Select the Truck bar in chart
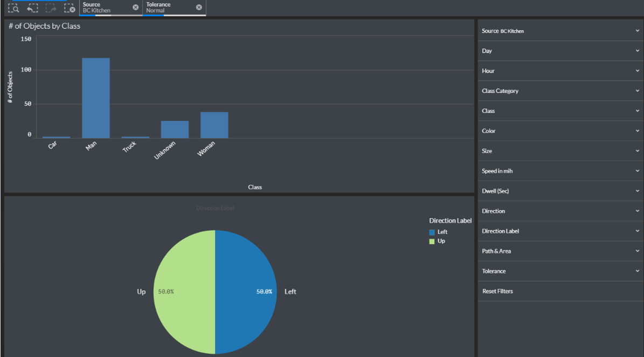The image size is (644, 357). (x=135, y=137)
